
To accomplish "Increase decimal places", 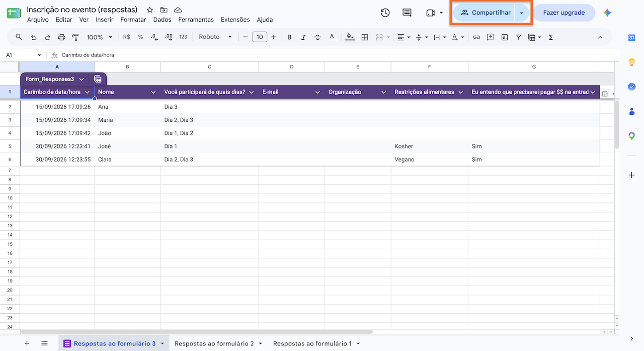I will [x=169, y=37].
